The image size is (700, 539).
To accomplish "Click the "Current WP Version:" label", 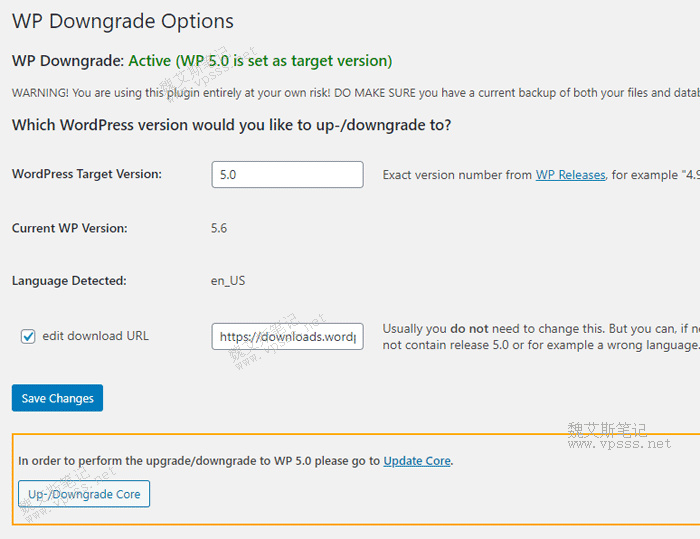I will click(x=70, y=228).
